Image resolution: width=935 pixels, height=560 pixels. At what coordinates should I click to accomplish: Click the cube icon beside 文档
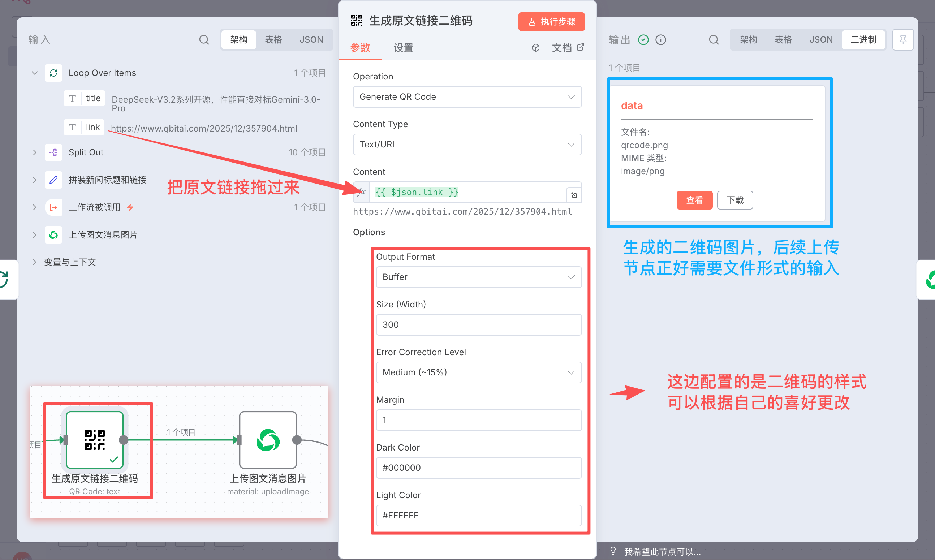click(x=535, y=48)
